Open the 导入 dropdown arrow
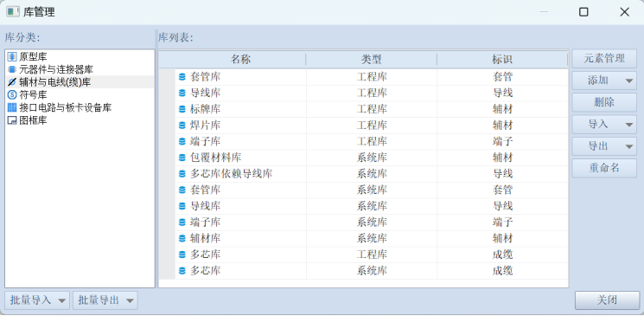 (629, 125)
